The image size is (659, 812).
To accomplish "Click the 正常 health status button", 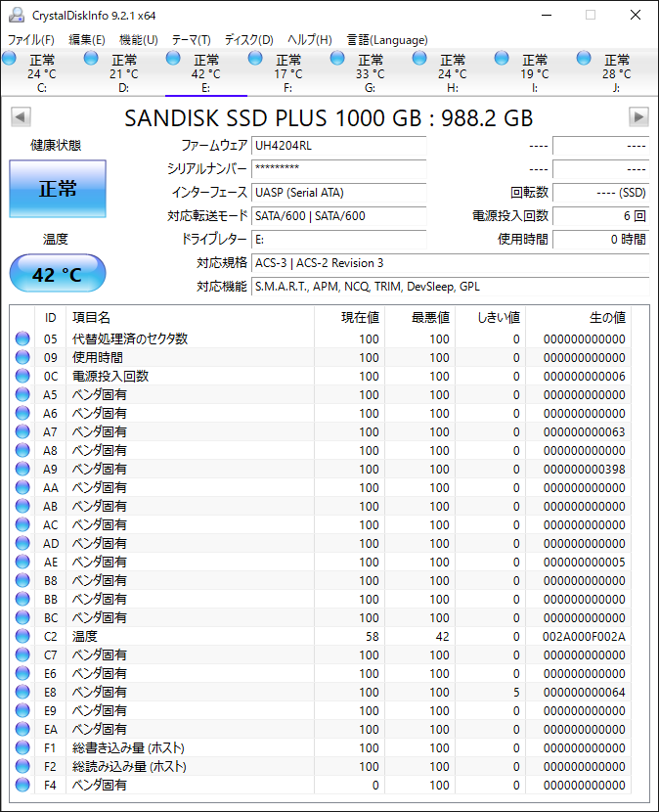I will pos(58,189).
